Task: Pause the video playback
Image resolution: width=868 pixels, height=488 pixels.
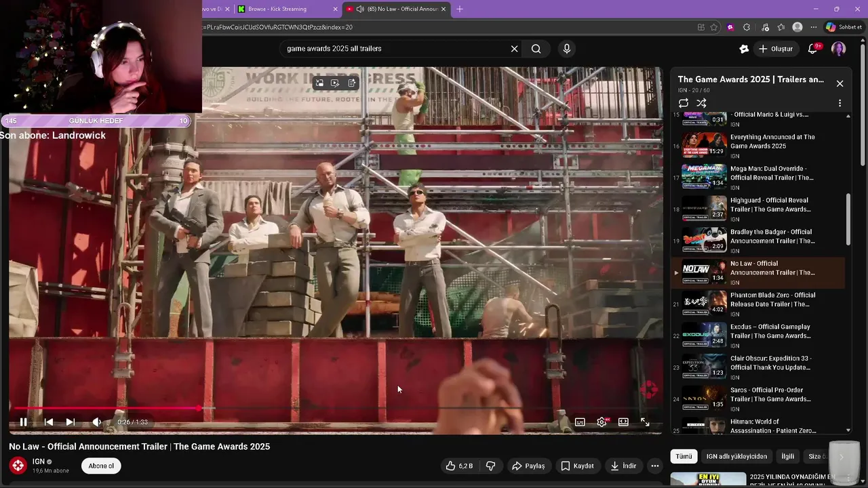Action: tap(23, 422)
